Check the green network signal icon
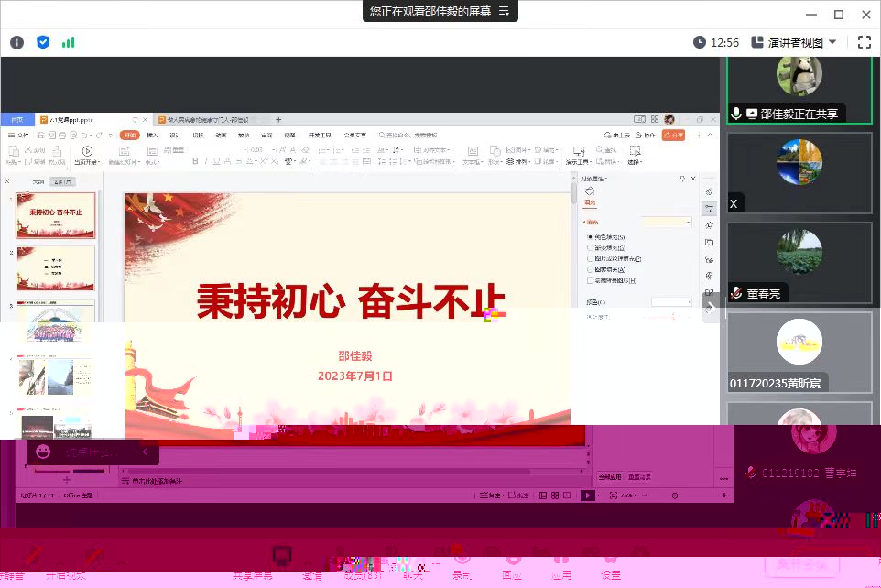This screenshot has height=588, width=881. point(68,42)
